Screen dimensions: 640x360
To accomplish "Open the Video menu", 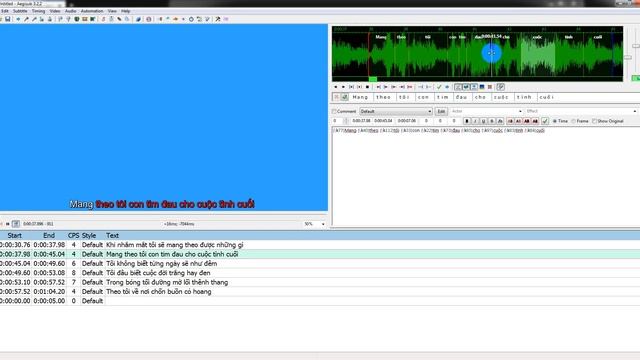I will click(x=55, y=11).
